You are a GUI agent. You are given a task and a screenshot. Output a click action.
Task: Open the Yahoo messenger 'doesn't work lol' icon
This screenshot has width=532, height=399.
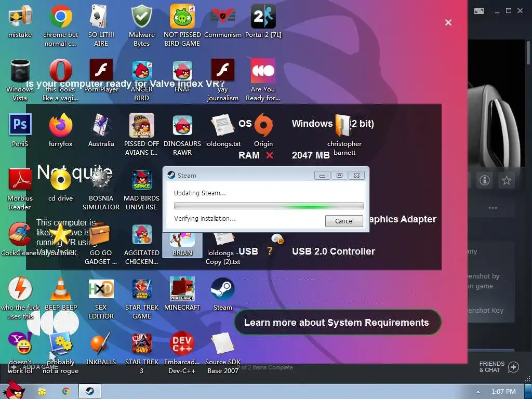pyautogui.click(x=20, y=343)
